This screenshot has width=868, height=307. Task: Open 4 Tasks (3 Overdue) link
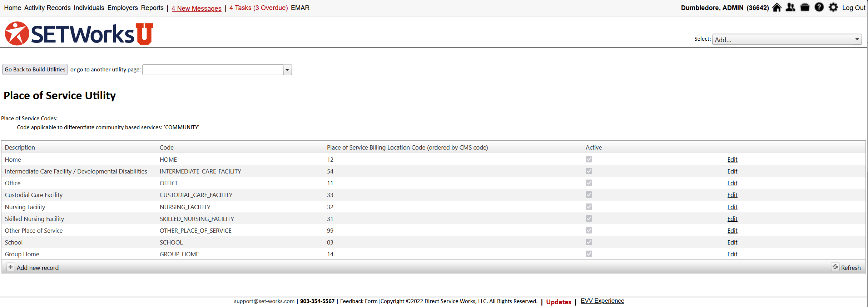tap(259, 8)
